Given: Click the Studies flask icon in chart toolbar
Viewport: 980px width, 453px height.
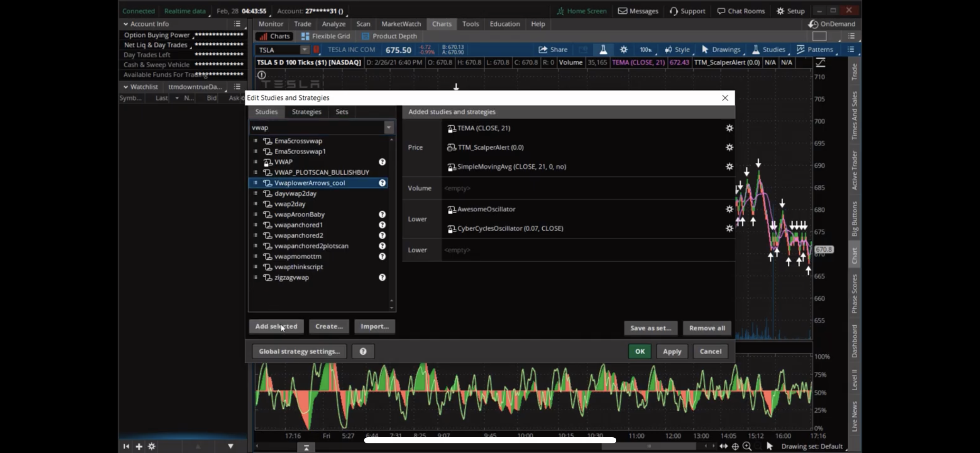Looking at the screenshot, I should pos(603,50).
